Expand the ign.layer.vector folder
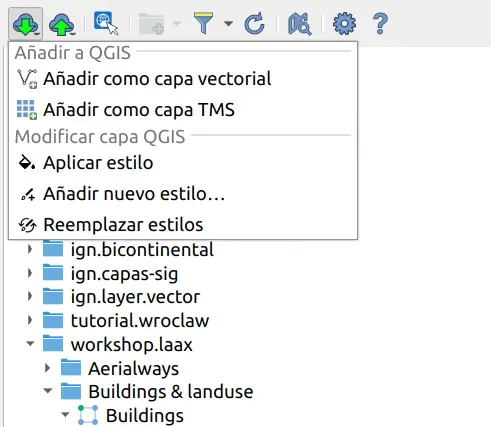491x427 pixels. [30, 296]
